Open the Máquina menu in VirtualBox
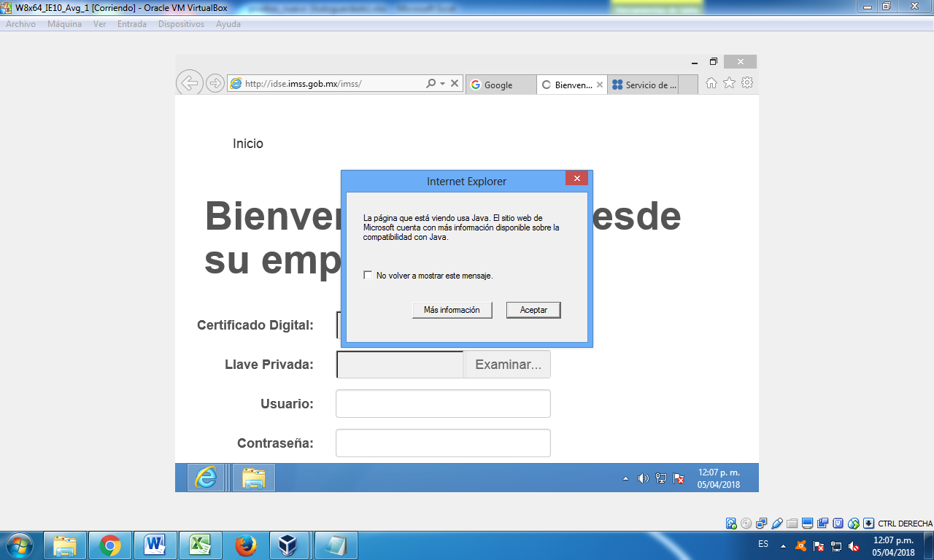The image size is (934, 560). 64,24
